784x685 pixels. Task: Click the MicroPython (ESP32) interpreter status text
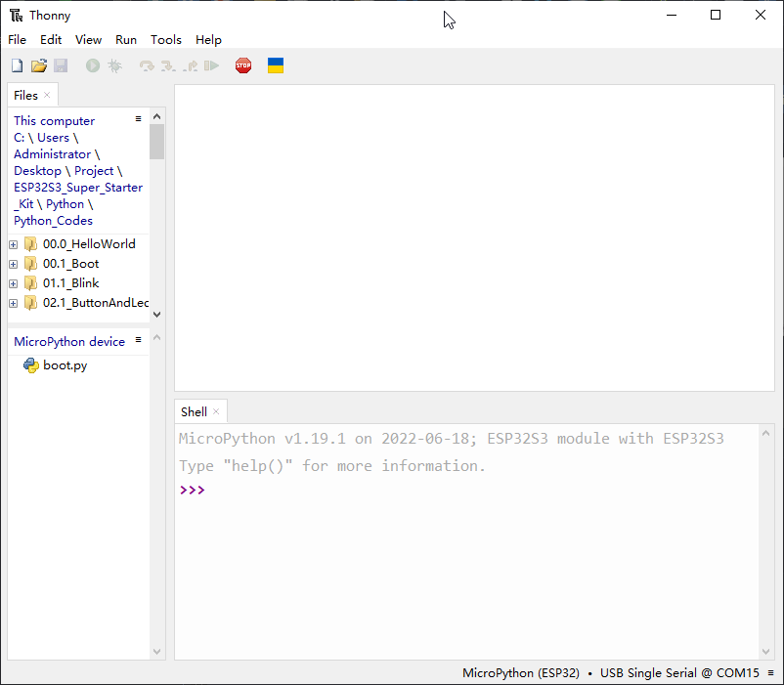521,673
